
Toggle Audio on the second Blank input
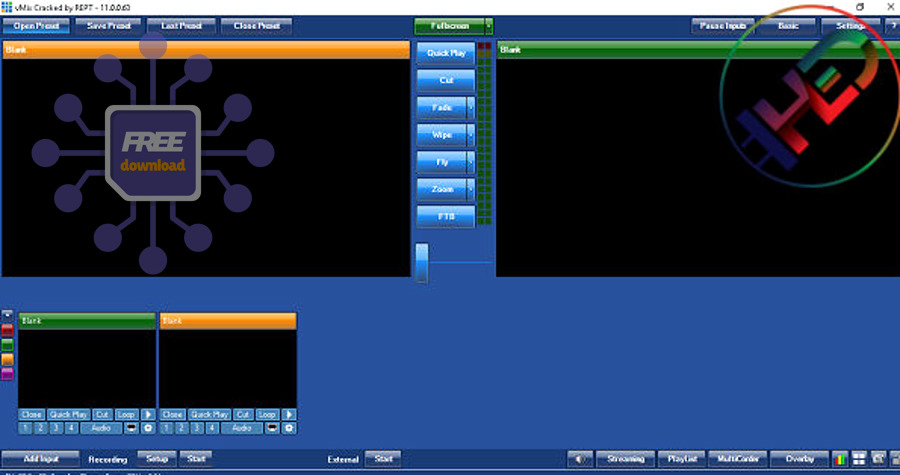(x=241, y=428)
